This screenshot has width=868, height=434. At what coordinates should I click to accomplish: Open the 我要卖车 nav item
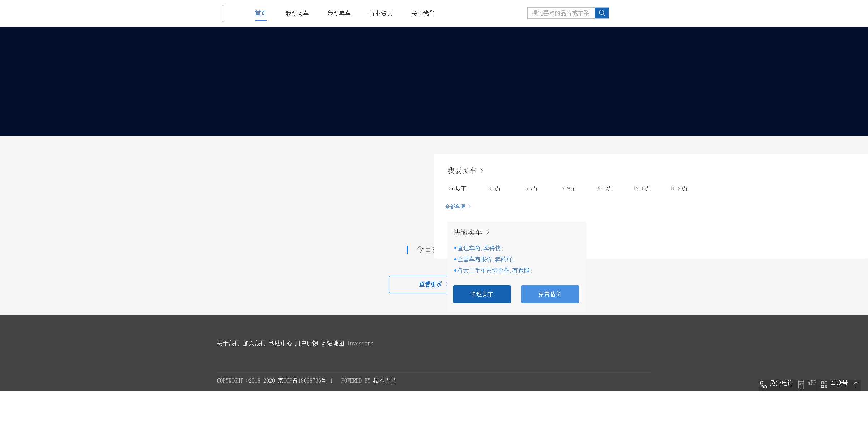pyautogui.click(x=339, y=13)
